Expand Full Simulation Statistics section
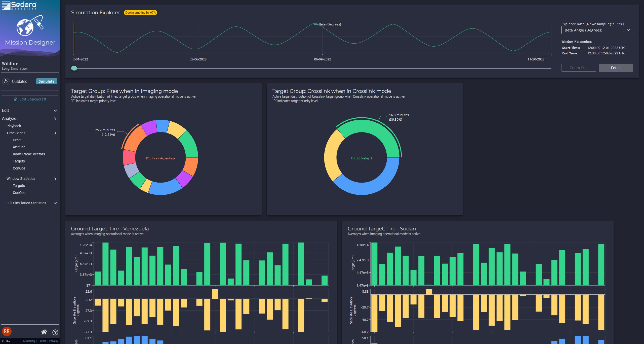Viewport: 644px width, 344px height. click(x=55, y=203)
